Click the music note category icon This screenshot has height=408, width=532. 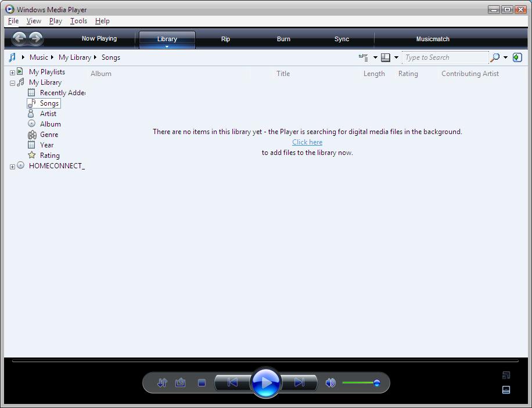(x=12, y=57)
